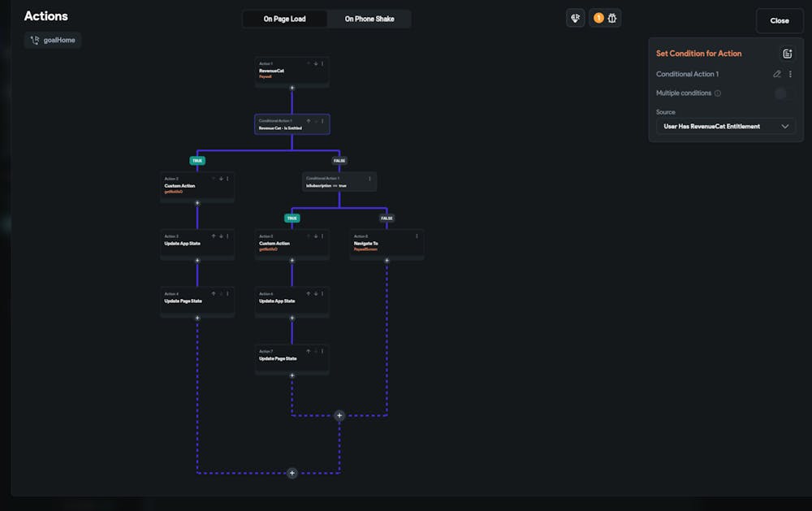Enable the Multiple conditions toggle
812x511 pixels.
pyautogui.click(x=782, y=93)
